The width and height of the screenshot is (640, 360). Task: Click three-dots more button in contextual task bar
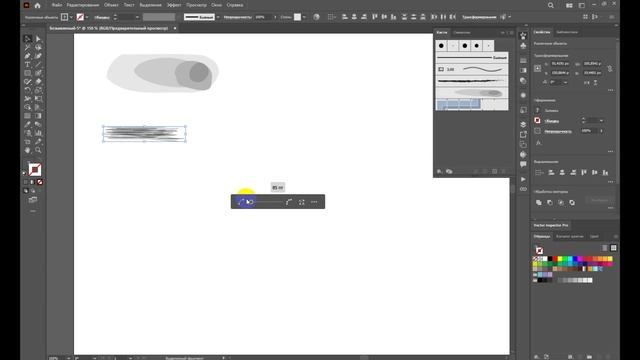pyautogui.click(x=314, y=202)
